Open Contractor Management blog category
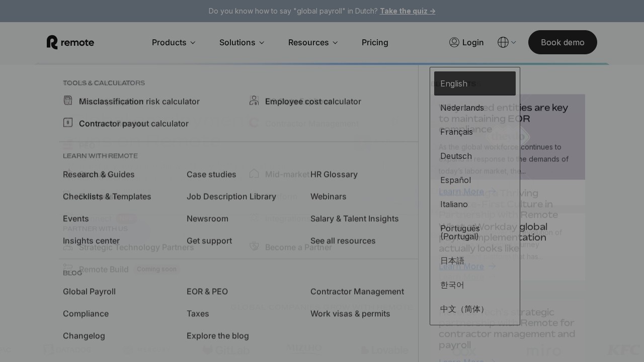 (x=357, y=291)
